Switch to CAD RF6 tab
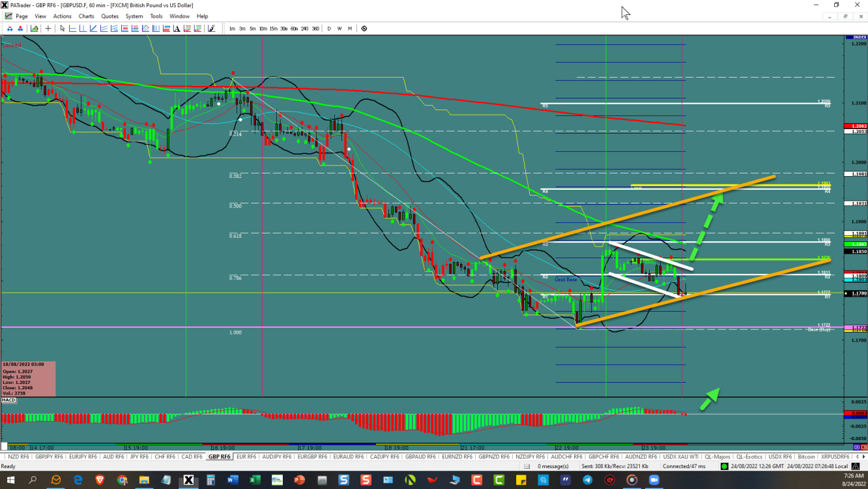868x489 pixels. click(192, 456)
